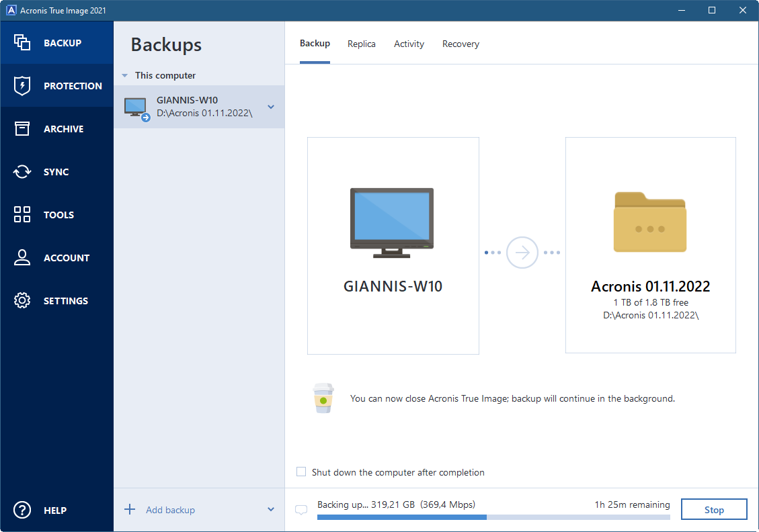The width and height of the screenshot is (759, 532).
Task: Click the Add backup link
Action: pos(170,510)
